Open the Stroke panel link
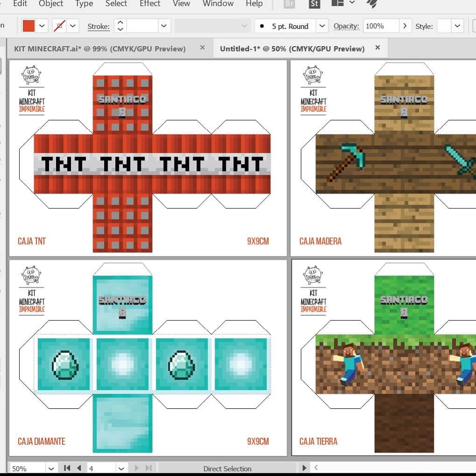The width and height of the screenshot is (476, 476). (98, 27)
